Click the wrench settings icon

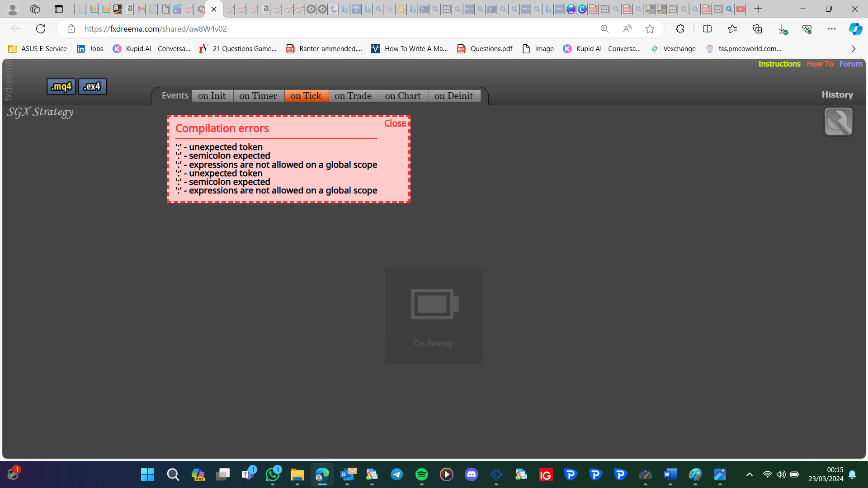[x=838, y=122]
